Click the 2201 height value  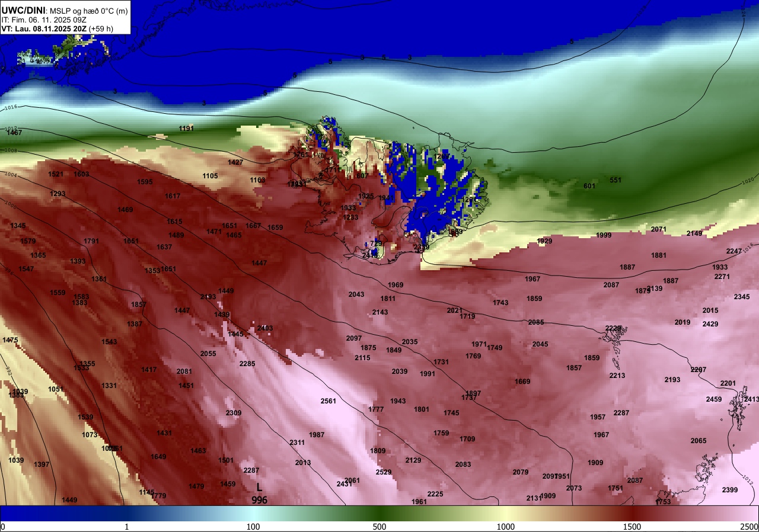click(728, 383)
